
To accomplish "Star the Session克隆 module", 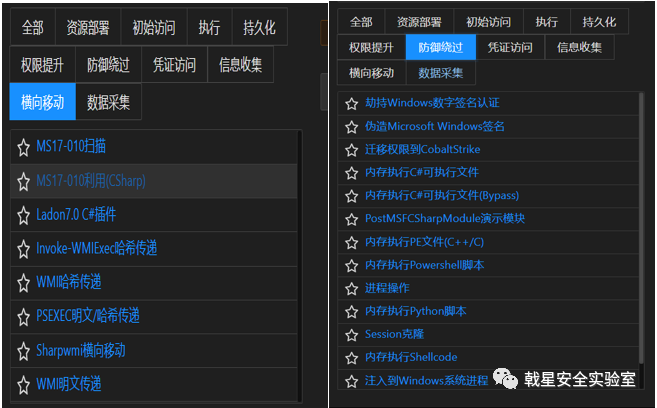I will click(352, 335).
